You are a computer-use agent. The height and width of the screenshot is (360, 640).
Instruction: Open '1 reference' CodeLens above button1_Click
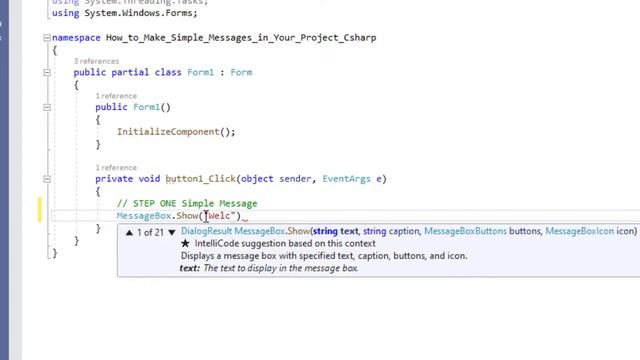(x=116, y=168)
